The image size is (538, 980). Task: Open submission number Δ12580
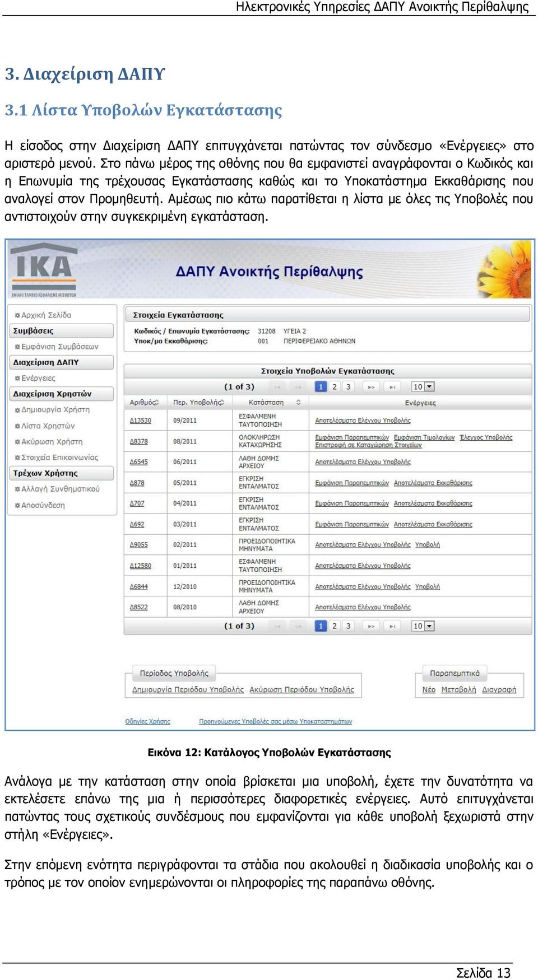[x=141, y=566]
